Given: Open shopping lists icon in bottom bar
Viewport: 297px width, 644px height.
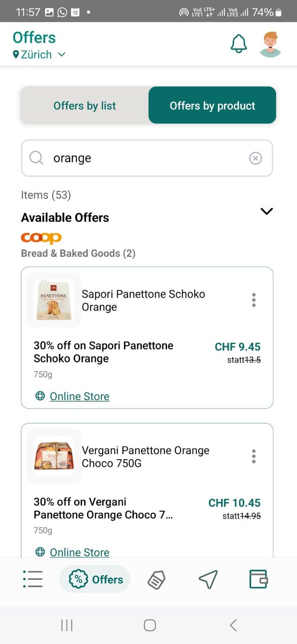Looking at the screenshot, I should click(32, 579).
